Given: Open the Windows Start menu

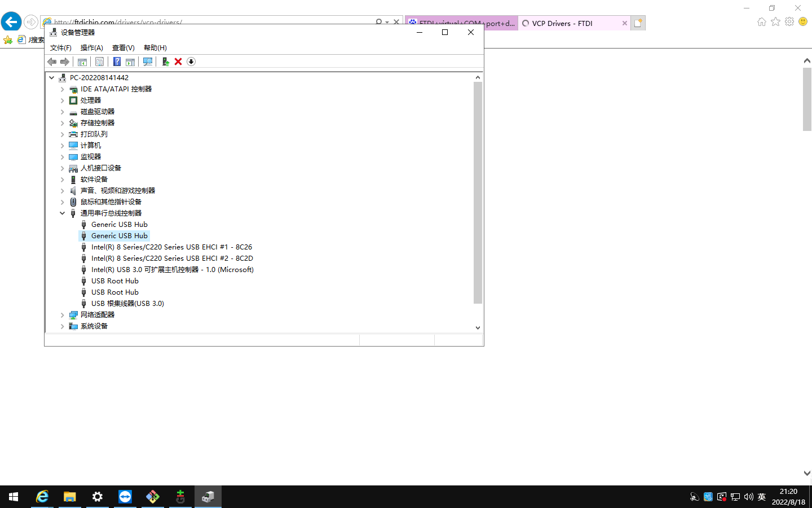Looking at the screenshot, I should [x=14, y=497].
